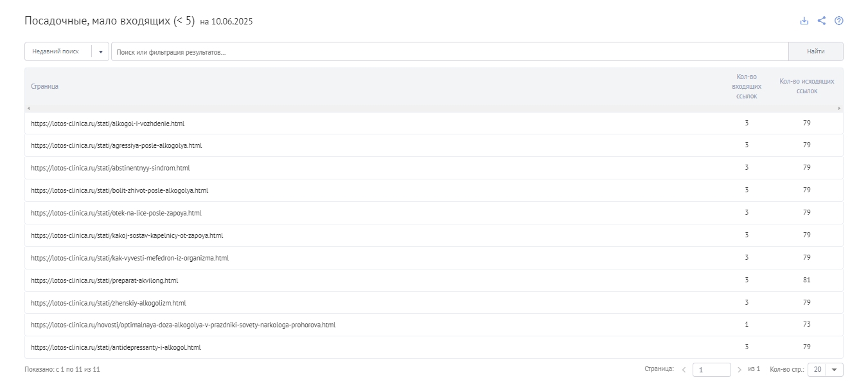Viewport: 868px width, 391px height.
Task: Sort by Кол-во исходящих ссылок column
Action: pyautogui.click(x=807, y=86)
